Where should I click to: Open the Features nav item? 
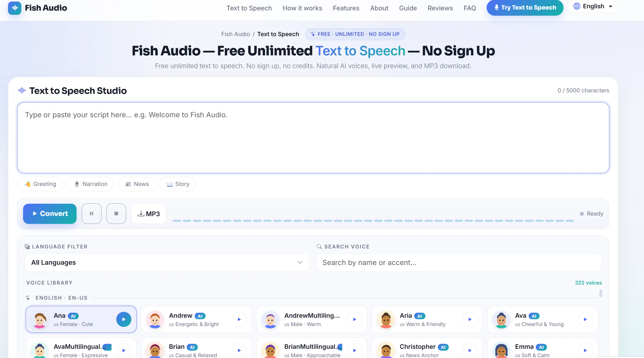[346, 8]
